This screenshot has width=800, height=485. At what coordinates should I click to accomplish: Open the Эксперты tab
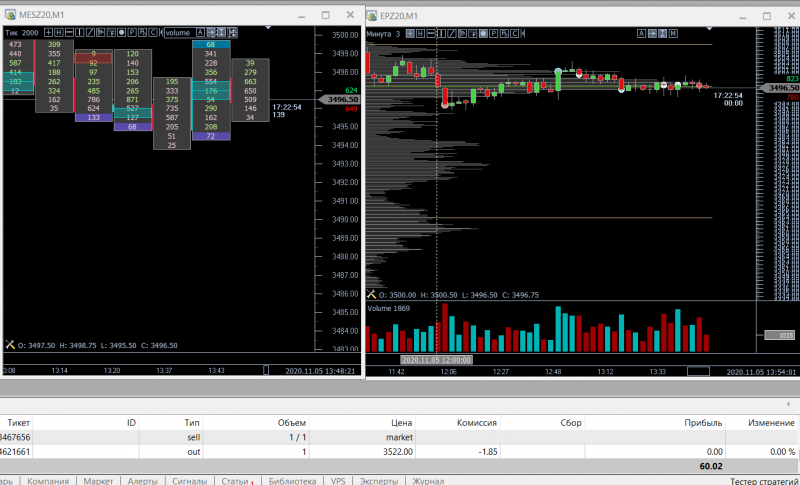379,481
